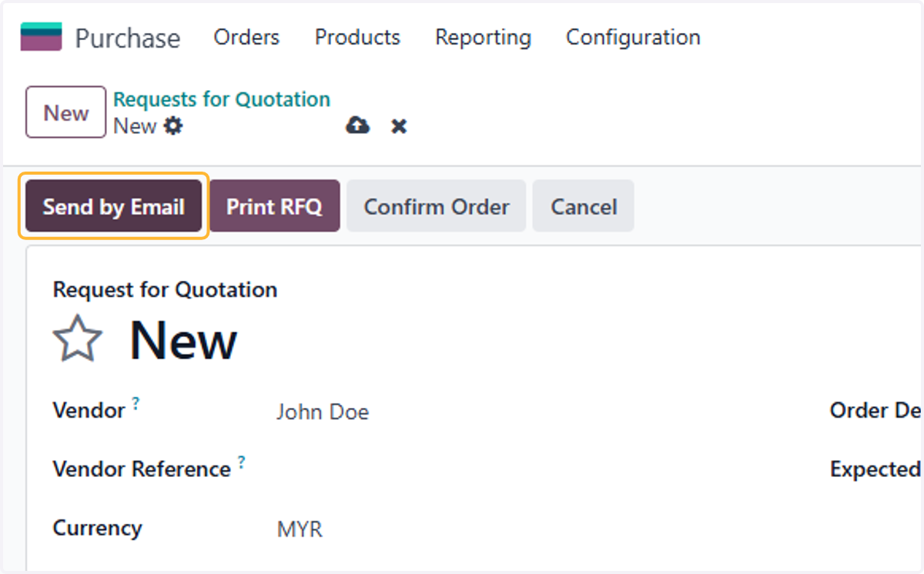Discard changes with the X icon

[399, 126]
